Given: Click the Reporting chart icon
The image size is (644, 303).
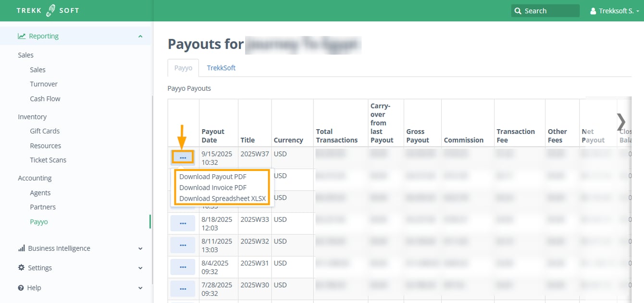Looking at the screenshot, I should click(22, 36).
